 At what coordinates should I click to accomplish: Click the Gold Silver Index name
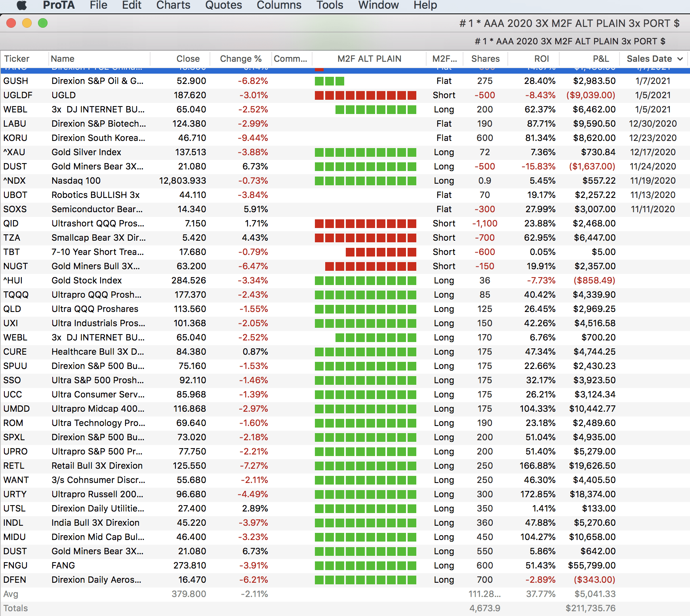tap(86, 152)
